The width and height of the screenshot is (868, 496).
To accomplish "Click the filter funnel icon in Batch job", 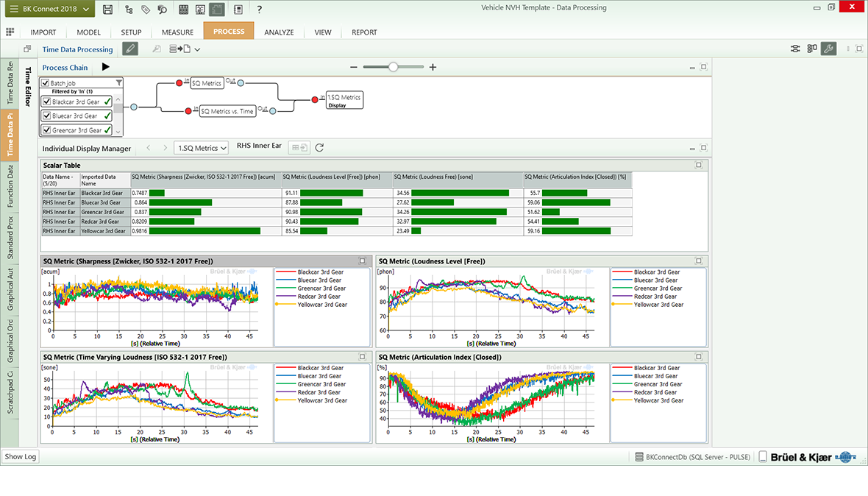I will 119,83.
